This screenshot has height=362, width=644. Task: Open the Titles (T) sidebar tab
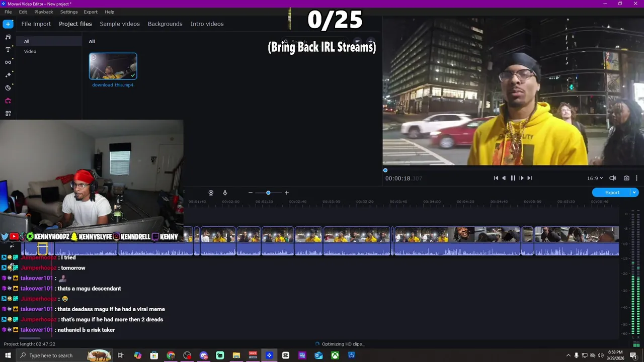8,50
